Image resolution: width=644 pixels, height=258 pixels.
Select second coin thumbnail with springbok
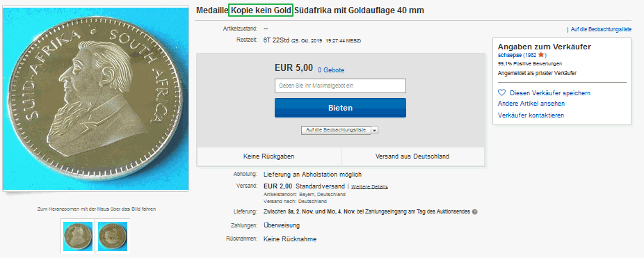click(113, 236)
